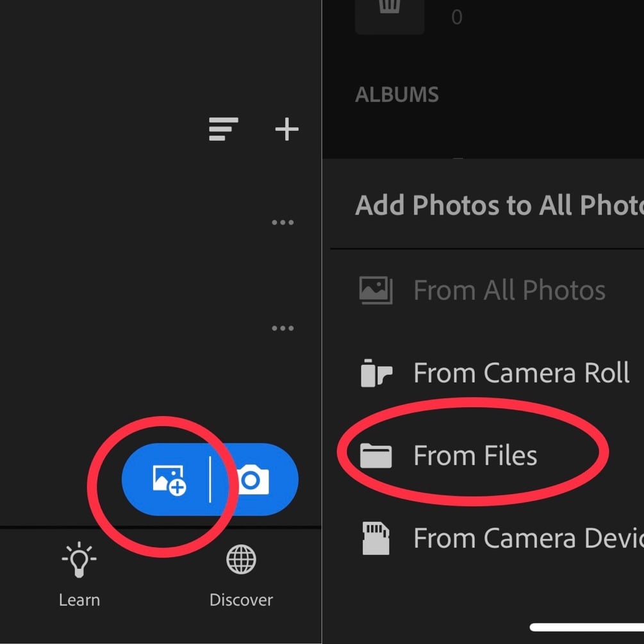Switch to the Discover tab label

pos(242,600)
